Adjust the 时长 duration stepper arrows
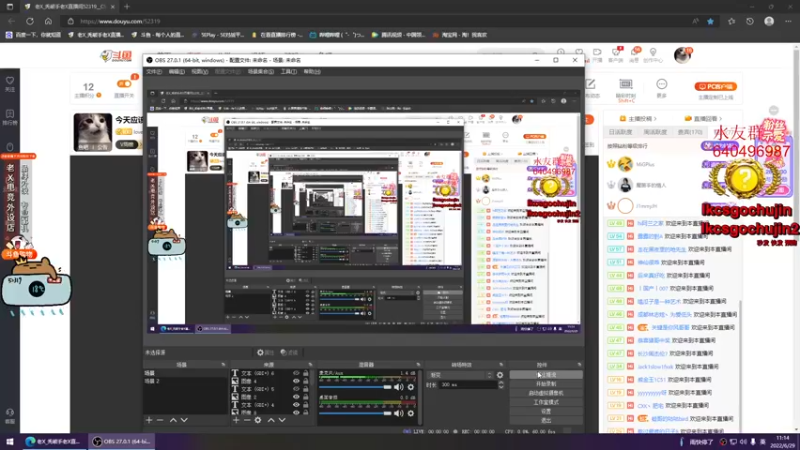 point(501,385)
